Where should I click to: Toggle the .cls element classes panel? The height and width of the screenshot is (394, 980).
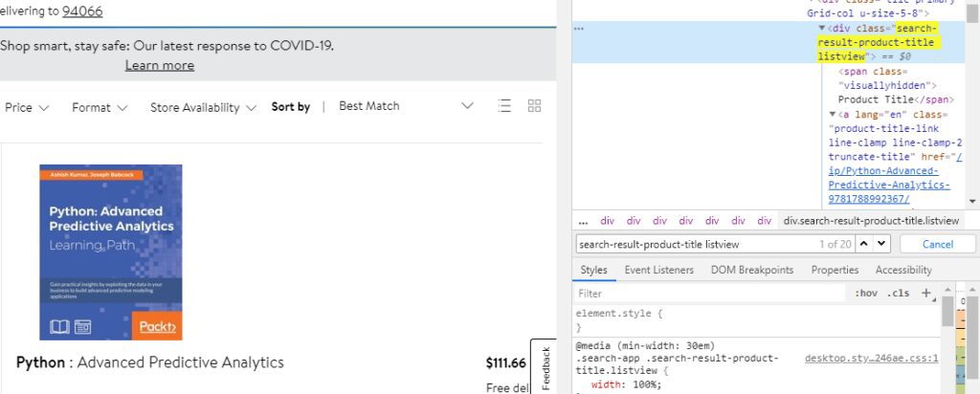coord(898,294)
